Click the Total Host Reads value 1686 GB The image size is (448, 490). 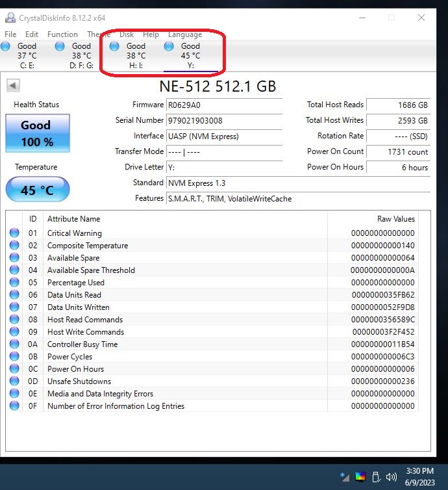[398, 105]
